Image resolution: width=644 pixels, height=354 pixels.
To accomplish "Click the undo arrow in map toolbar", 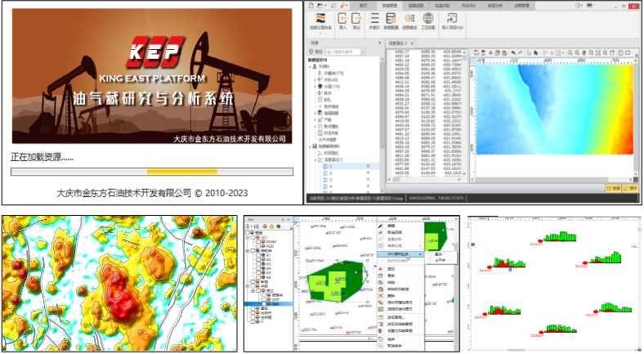I will 513,53.
